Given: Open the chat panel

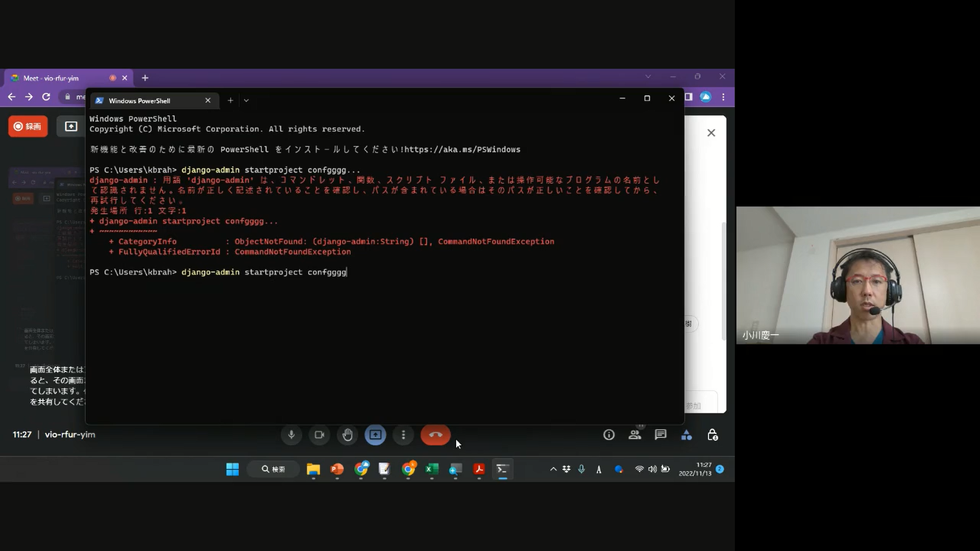Looking at the screenshot, I should click(660, 435).
